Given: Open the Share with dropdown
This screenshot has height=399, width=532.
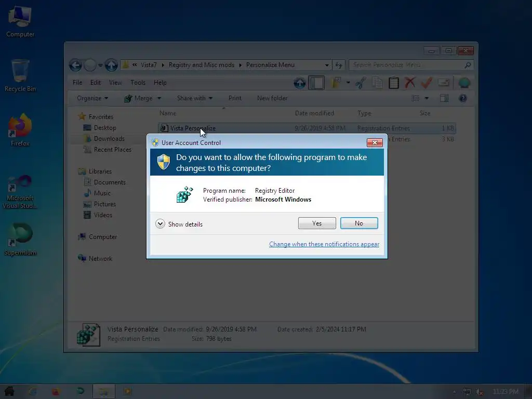Looking at the screenshot, I should click(195, 98).
